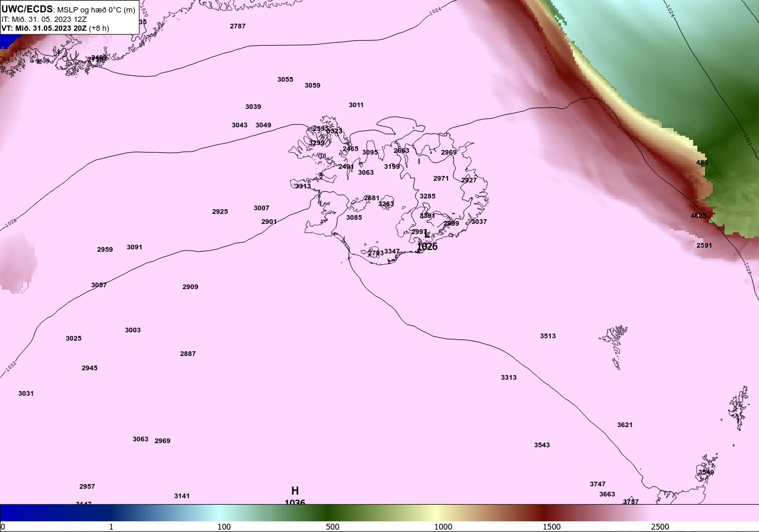759x532 pixels.
Task: Click the init time line 'IT: Mið. 31. 05. 2023 12Z'
Action: [x=44, y=19]
